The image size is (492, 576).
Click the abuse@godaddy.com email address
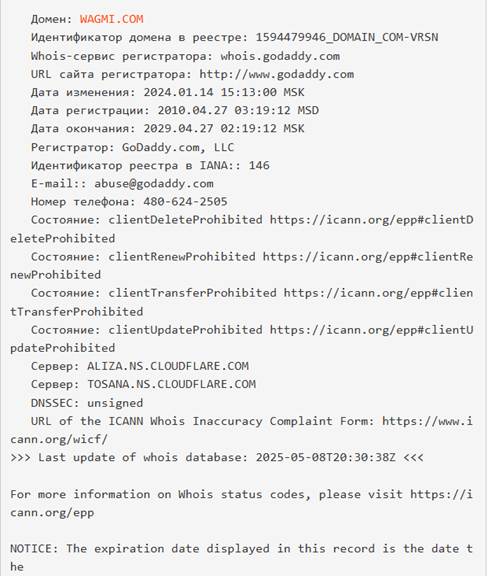point(154,184)
